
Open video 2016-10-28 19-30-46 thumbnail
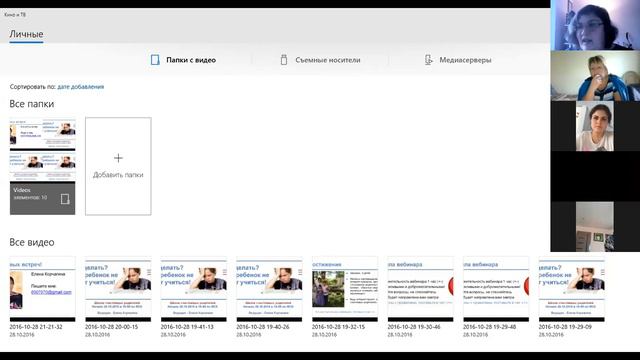420,289
